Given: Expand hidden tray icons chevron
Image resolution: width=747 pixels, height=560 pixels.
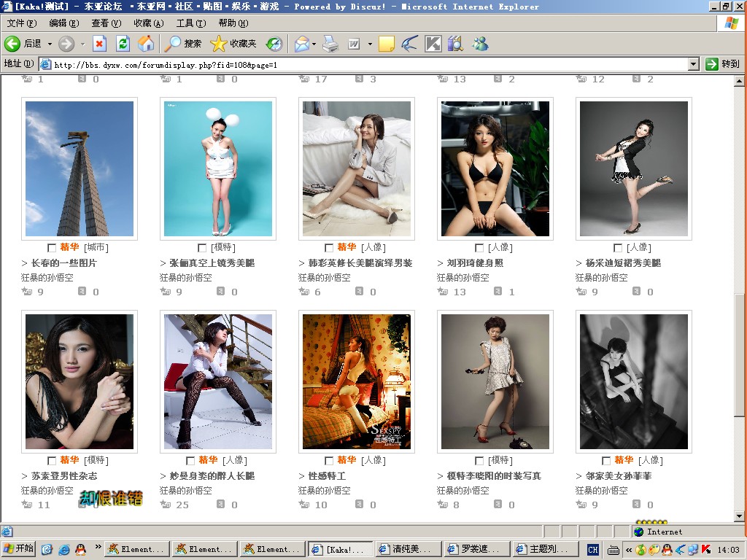Looking at the screenshot, I should [x=629, y=550].
